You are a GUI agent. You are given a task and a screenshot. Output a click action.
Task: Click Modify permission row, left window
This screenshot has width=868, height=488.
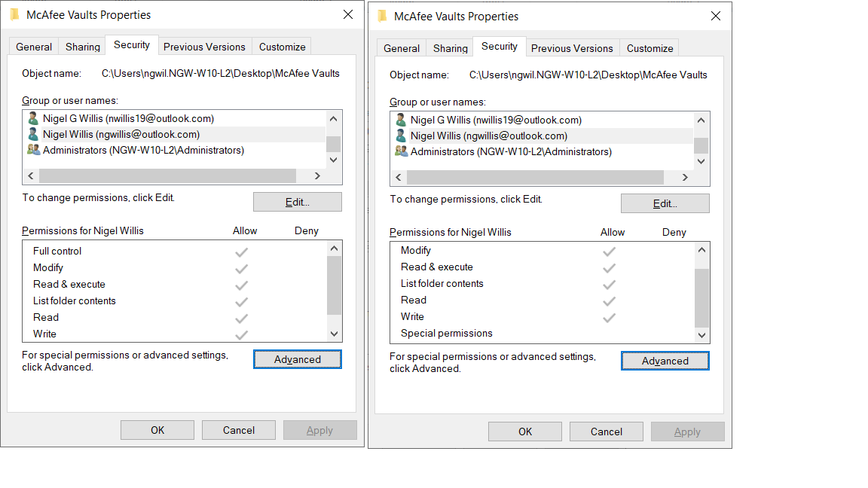pos(175,268)
